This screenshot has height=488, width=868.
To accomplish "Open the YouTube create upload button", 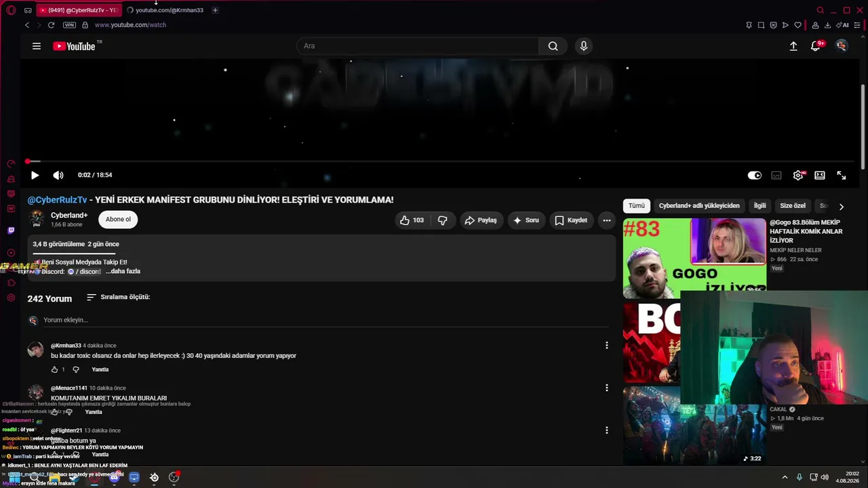I will tap(793, 46).
